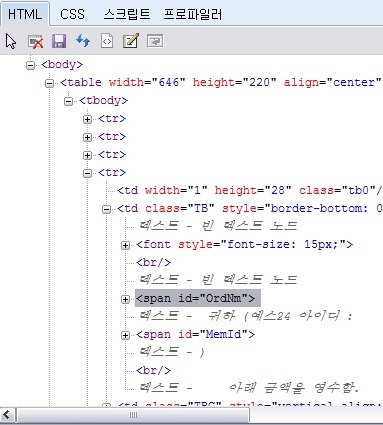Screen dimensions: 383x425
Task: Select text node '아래 금액을 영수함.'
Action: [x=249, y=388]
